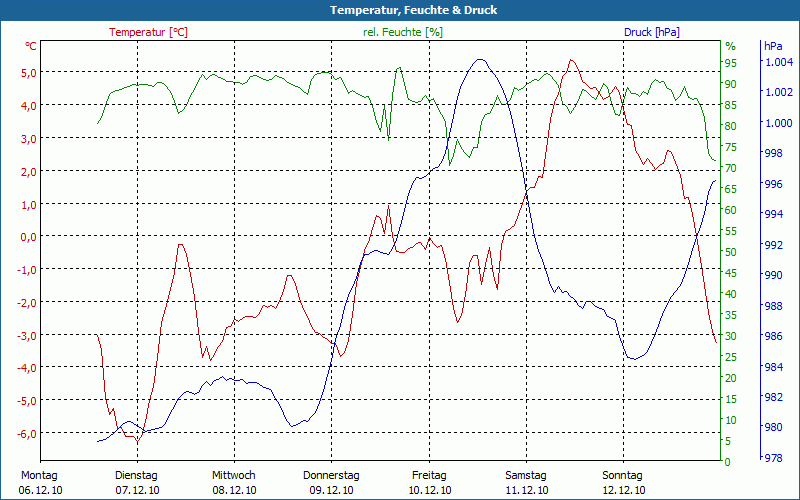
Task: Click the date '07.12.10'
Action: pyautogui.click(x=137, y=490)
